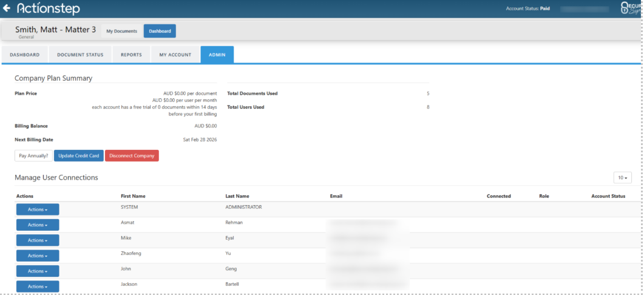The height and width of the screenshot is (295, 644).
Task: Open the REPORTS tab
Action: pos(132,55)
